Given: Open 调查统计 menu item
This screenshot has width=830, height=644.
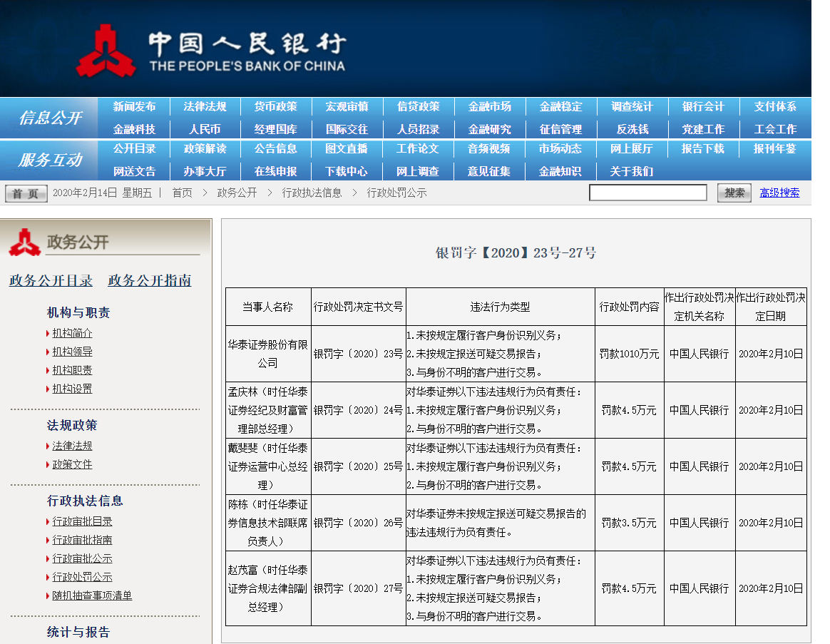Looking at the screenshot, I should pos(632,106).
